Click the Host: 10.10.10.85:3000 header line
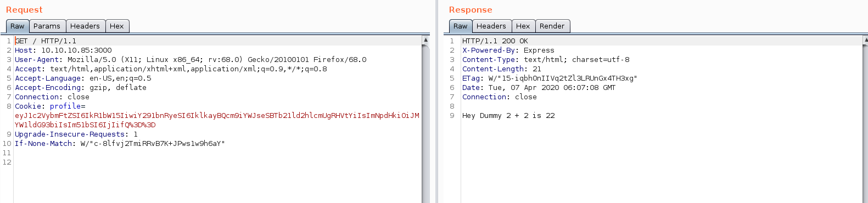The width and height of the screenshot is (868, 203). [x=63, y=50]
